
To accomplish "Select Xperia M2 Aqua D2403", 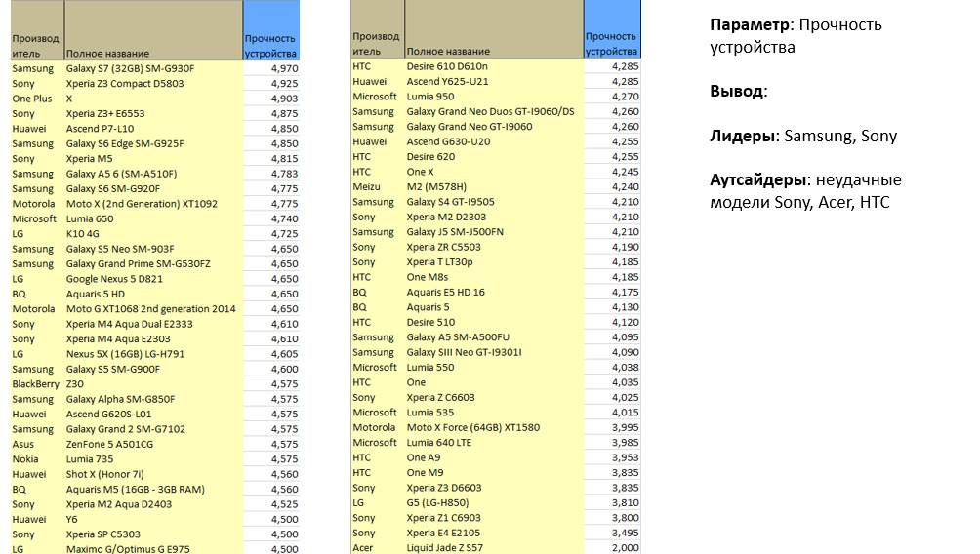I will pyautogui.click(x=119, y=504).
